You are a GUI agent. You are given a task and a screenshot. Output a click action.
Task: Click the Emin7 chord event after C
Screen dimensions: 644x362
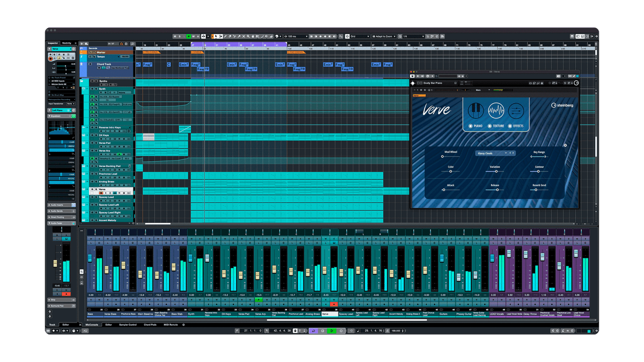point(184,64)
